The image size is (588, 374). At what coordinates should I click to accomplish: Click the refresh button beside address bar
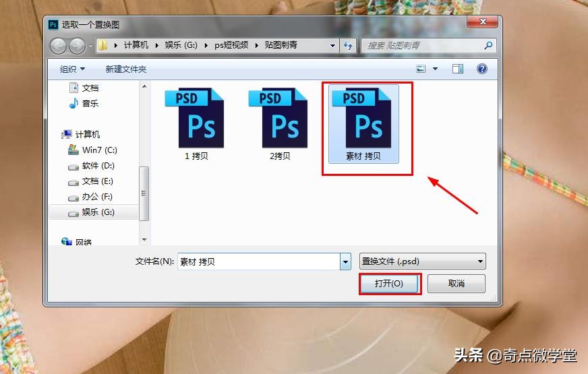coord(349,46)
